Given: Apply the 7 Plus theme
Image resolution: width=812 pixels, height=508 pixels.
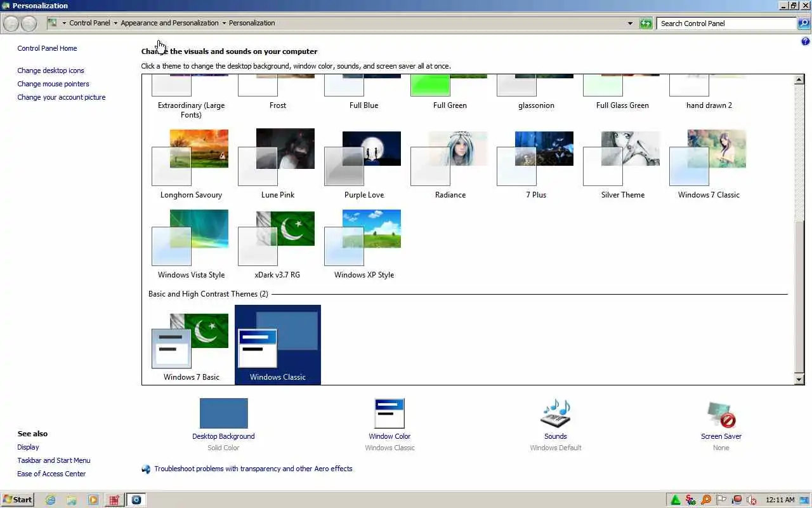Looking at the screenshot, I should point(536,165).
